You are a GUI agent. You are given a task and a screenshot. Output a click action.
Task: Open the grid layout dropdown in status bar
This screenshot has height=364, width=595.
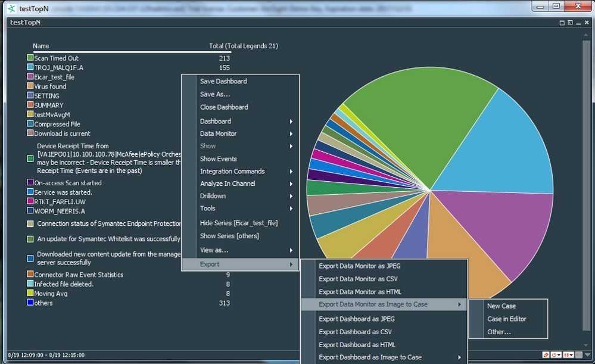(568, 355)
